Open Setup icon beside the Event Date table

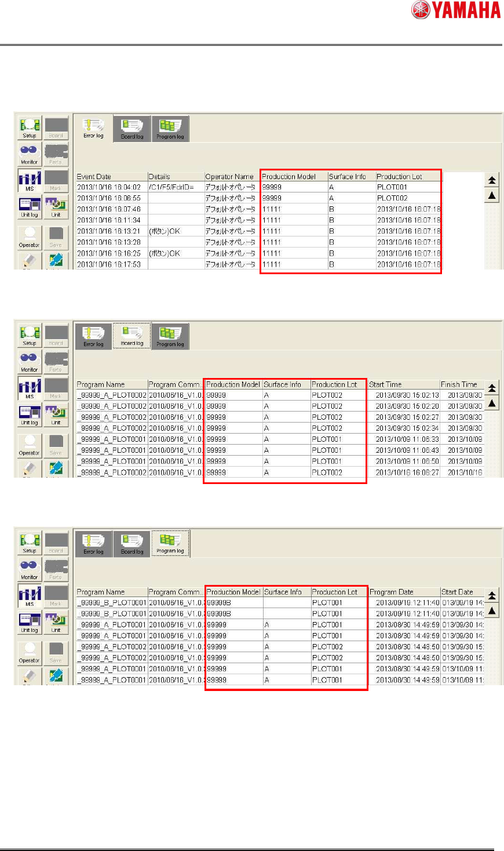[x=30, y=128]
